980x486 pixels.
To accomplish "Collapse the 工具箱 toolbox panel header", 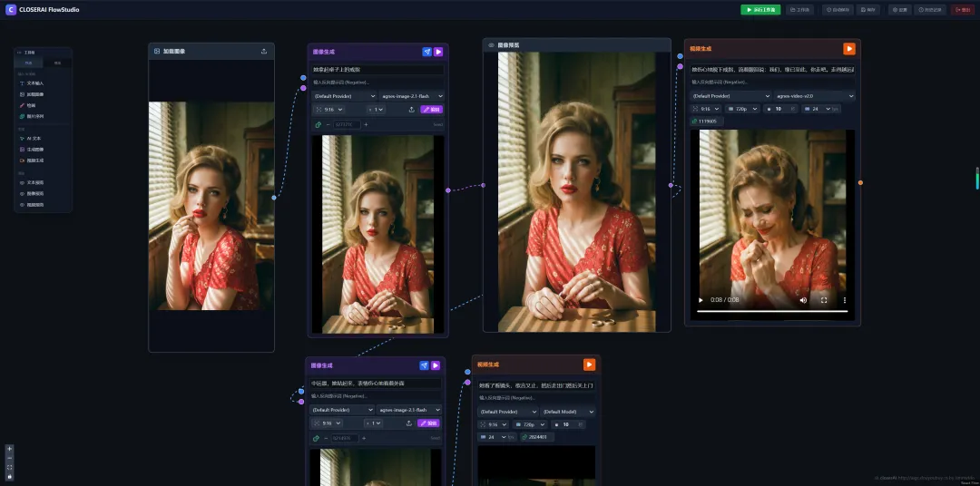I will click(44, 53).
